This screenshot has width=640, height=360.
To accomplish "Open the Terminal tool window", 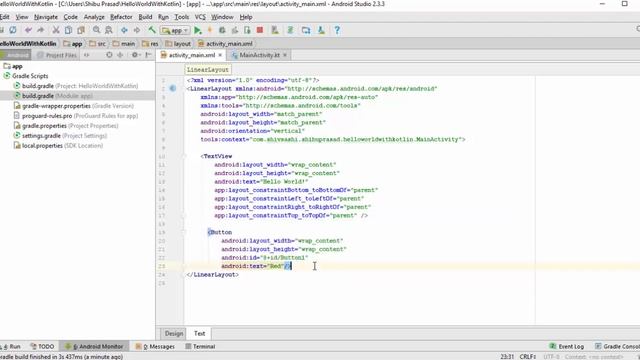I will point(200,347).
